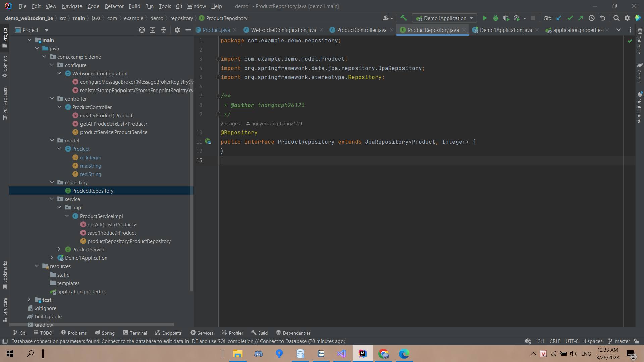Open Commit tool window on left sidebar
644x362 pixels.
click(x=5, y=67)
